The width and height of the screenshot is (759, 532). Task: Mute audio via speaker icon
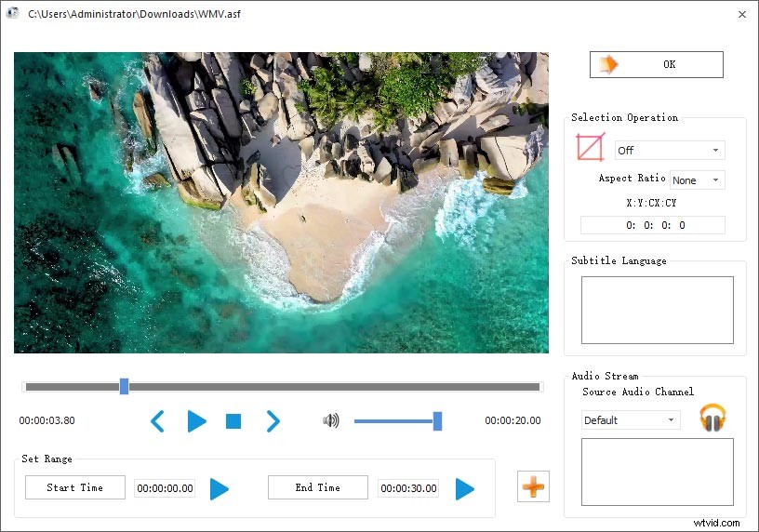[330, 420]
